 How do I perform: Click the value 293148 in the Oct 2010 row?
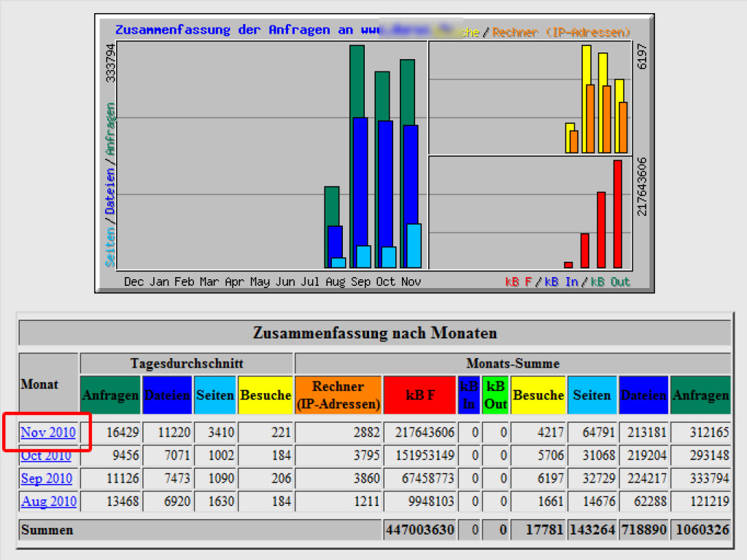pyautogui.click(x=709, y=455)
